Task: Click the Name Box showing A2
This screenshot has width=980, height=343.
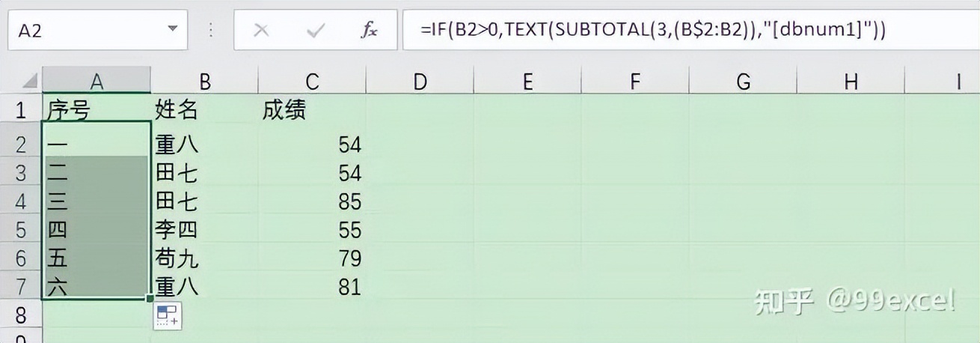Action: click(82, 31)
